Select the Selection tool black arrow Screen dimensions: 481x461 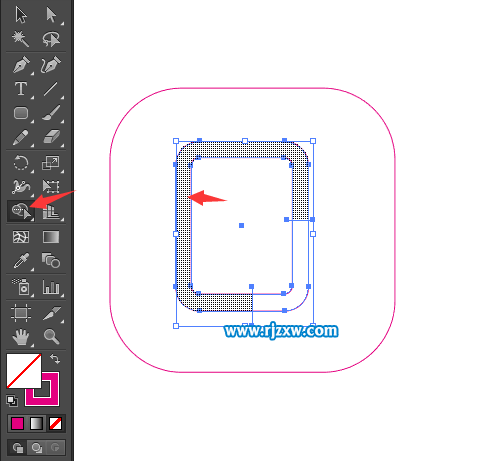click(21, 15)
